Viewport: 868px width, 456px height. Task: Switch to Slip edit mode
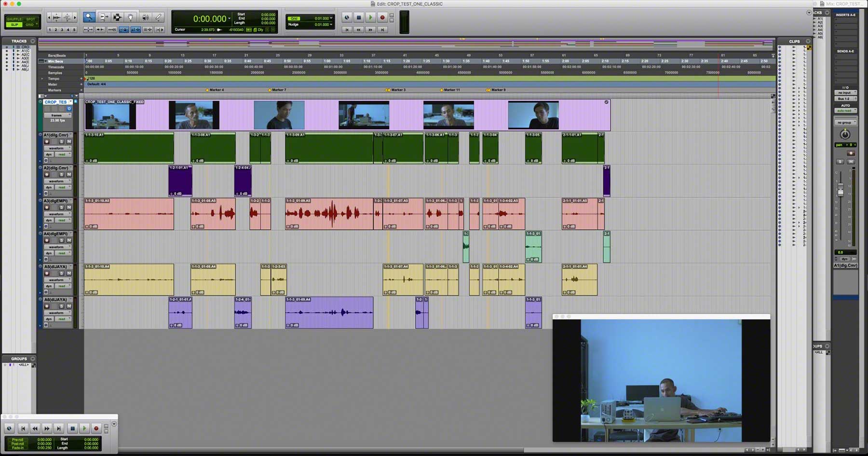coord(14,25)
